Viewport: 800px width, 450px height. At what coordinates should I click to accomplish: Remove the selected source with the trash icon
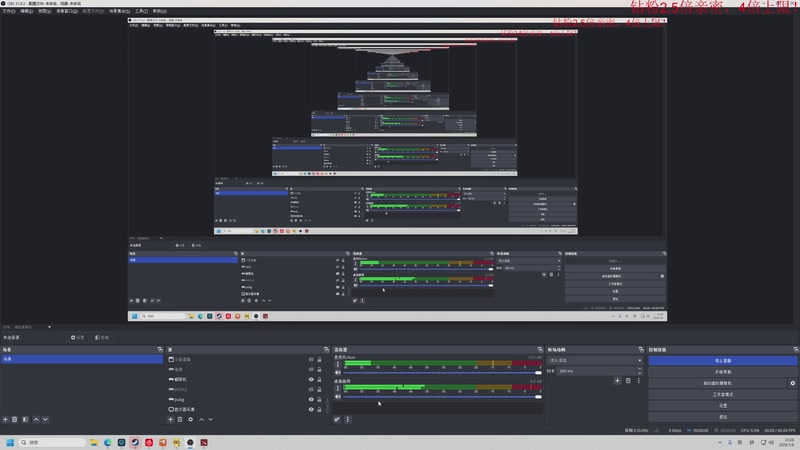pos(180,419)
